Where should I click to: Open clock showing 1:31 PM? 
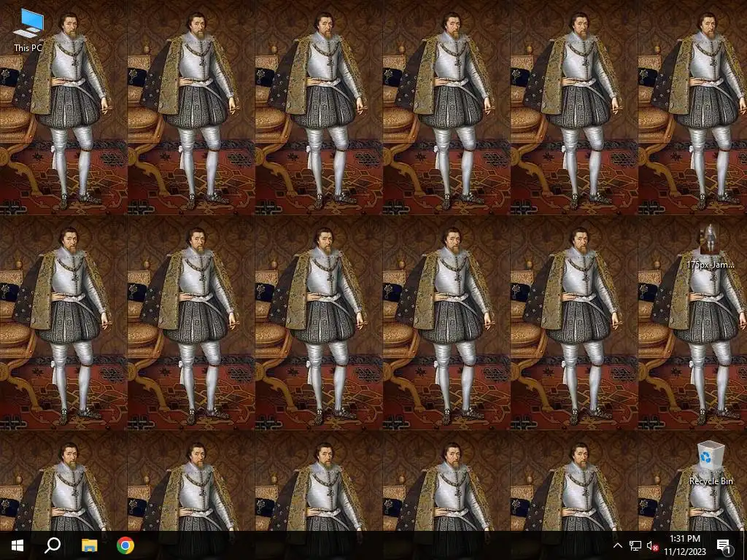(685, 545)
